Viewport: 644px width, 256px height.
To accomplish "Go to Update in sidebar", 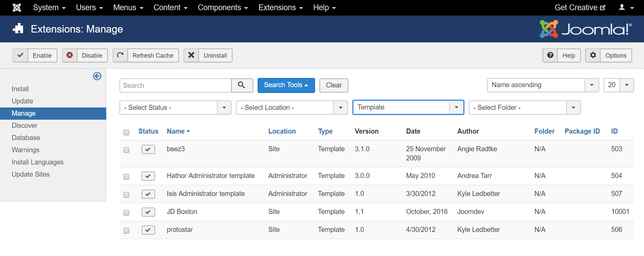I will (x=22, y=101).
